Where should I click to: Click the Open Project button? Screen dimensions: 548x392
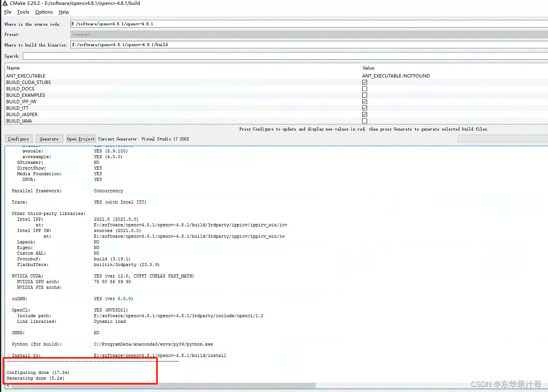point(81,139)
